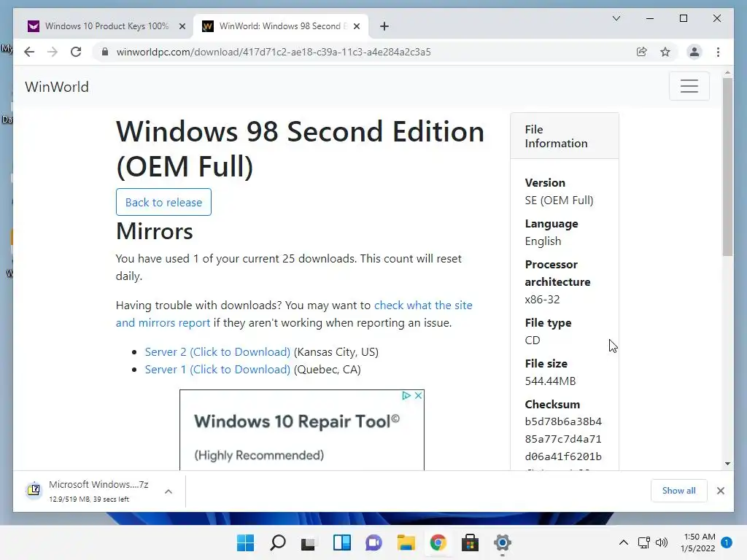Open File Explorer from taskbar
The image size is (747, 560).
coord(406,542)
